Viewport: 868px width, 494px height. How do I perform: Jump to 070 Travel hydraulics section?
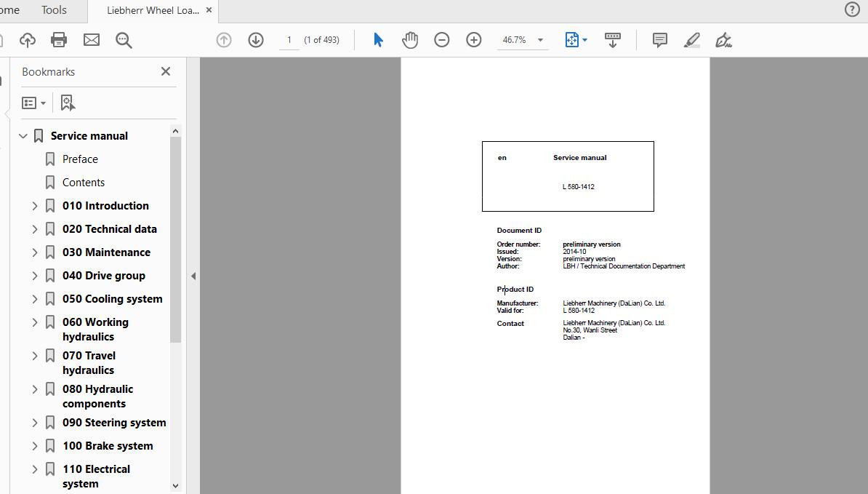[x=89, y=363]
